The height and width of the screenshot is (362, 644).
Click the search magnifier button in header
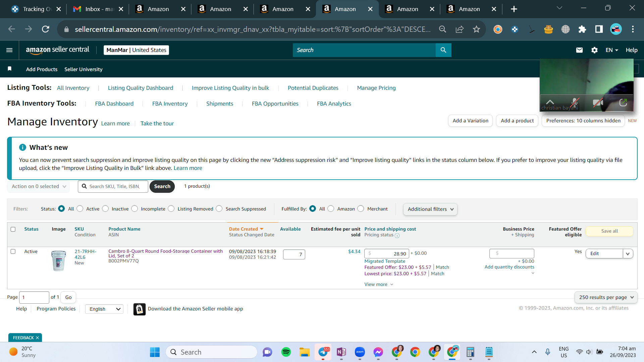coord(443,50)
